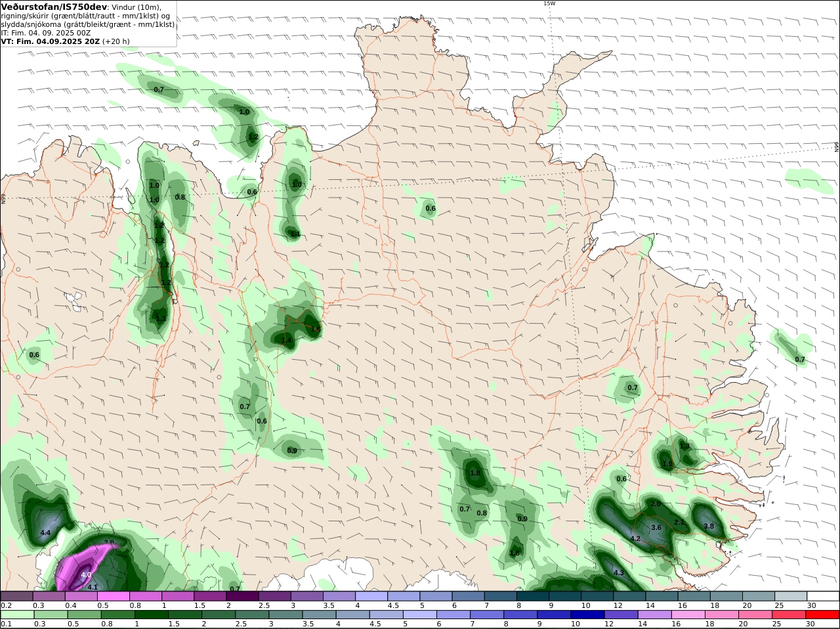Select snow legend swatch between 0.2 and 0.3
Image resolution: width=840 pixels, height=629 pixels.
16,596
